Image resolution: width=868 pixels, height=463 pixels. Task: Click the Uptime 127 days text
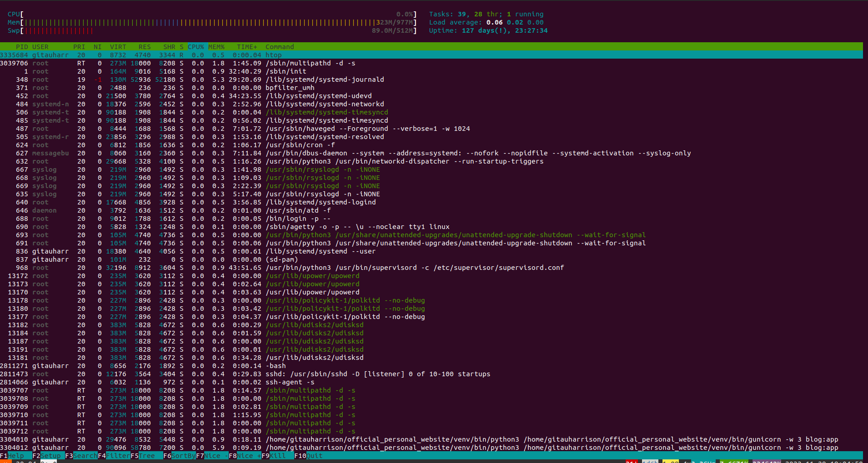coord(488,30)
